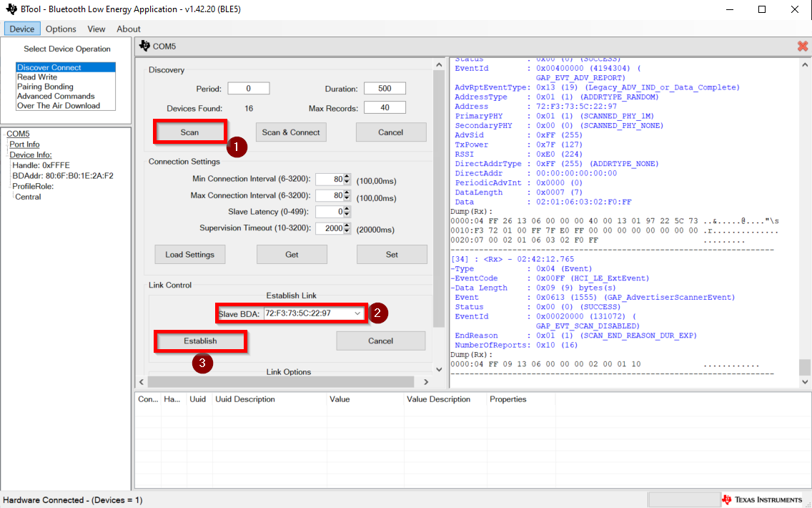Click the Texas Instruments logo in status bar
The image size is (812, 508).
coord(762,499)
